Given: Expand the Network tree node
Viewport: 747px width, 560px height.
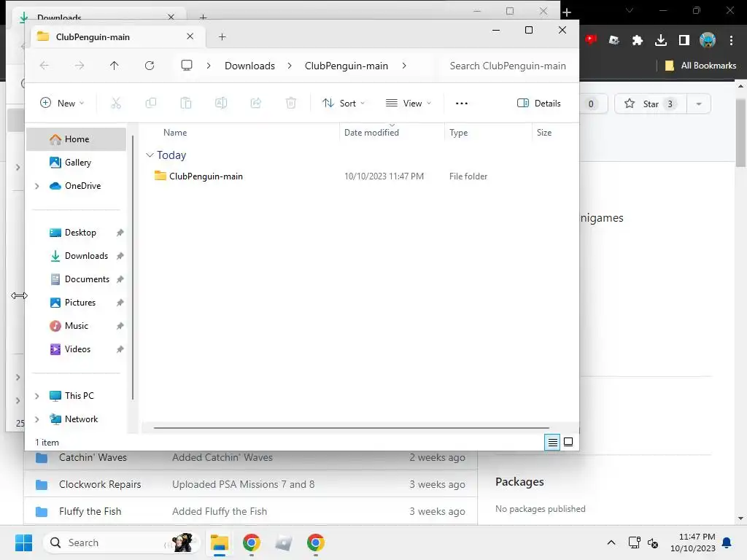Looking at the screenshot, I should point(36,419).
